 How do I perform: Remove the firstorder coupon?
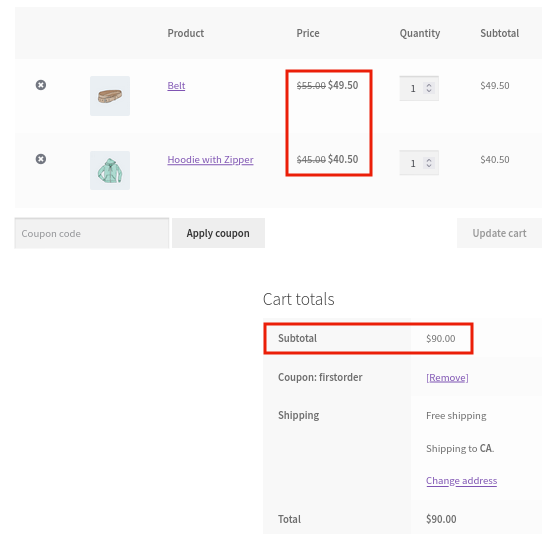click(447, 378)
